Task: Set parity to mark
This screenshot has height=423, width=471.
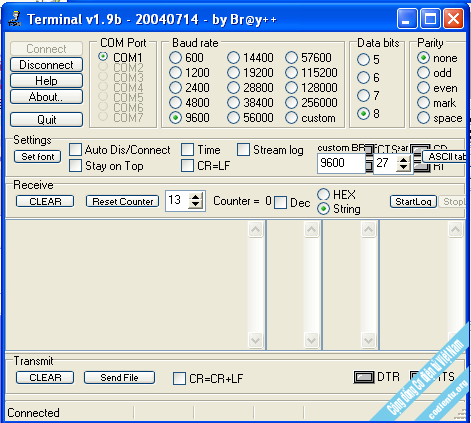Action: [x=423, y=103]
